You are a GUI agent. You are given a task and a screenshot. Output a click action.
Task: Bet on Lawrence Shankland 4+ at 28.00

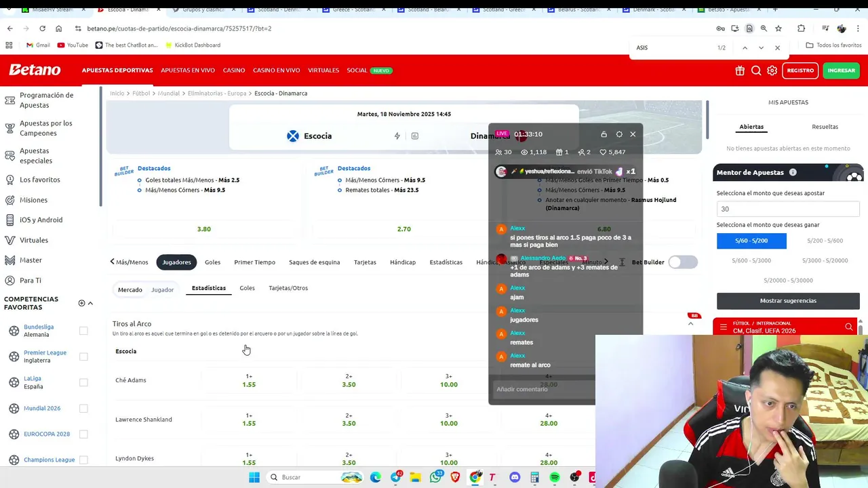pos(549,420)
